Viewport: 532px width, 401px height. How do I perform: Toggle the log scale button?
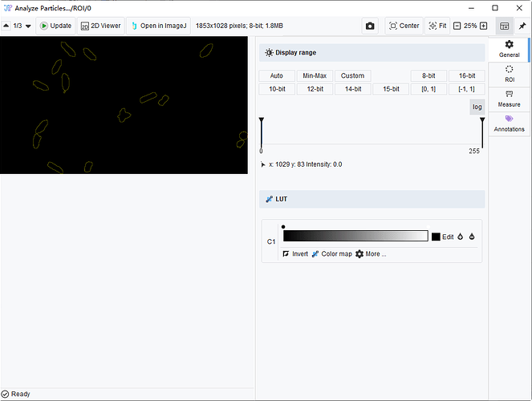(x=477, y=107)
